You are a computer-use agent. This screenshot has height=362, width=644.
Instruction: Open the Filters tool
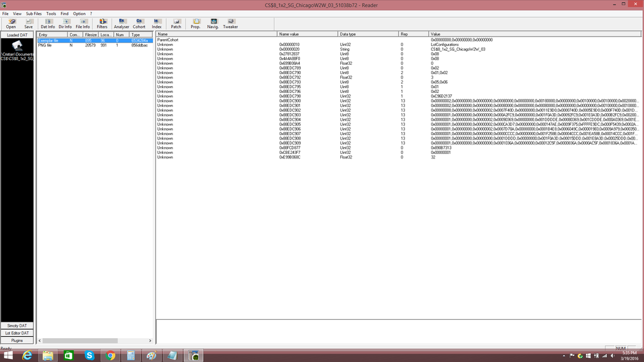pos(102,23)
